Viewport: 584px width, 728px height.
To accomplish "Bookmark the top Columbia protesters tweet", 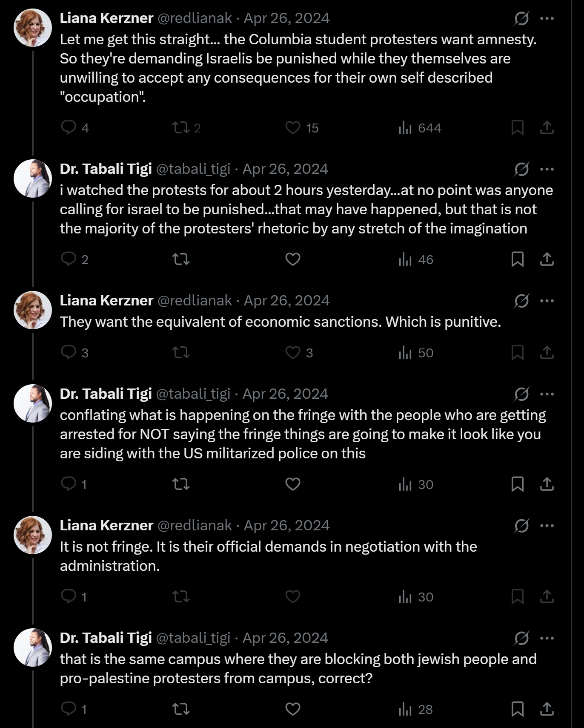I will (x=517, y=127).
